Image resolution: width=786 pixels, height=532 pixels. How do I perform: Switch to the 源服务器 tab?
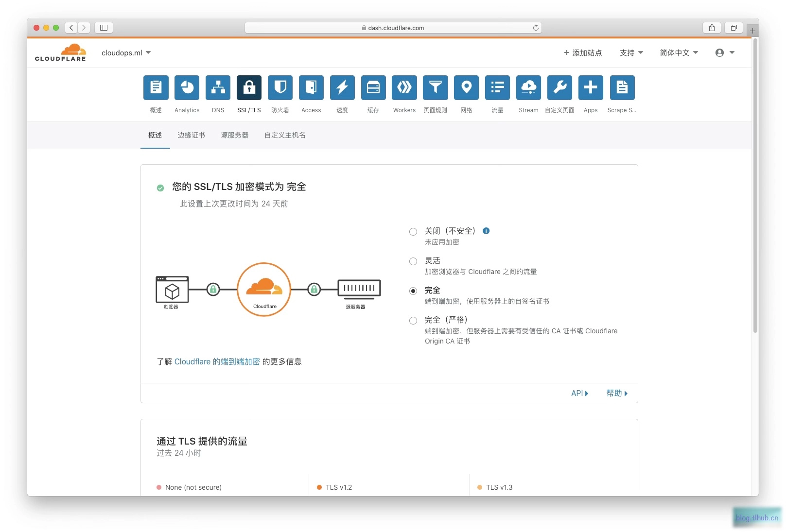pyautogui.click(x=235, y=135)
